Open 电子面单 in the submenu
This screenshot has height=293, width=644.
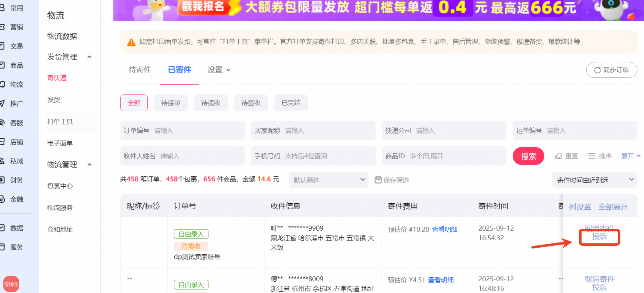[x=60, y=143]
